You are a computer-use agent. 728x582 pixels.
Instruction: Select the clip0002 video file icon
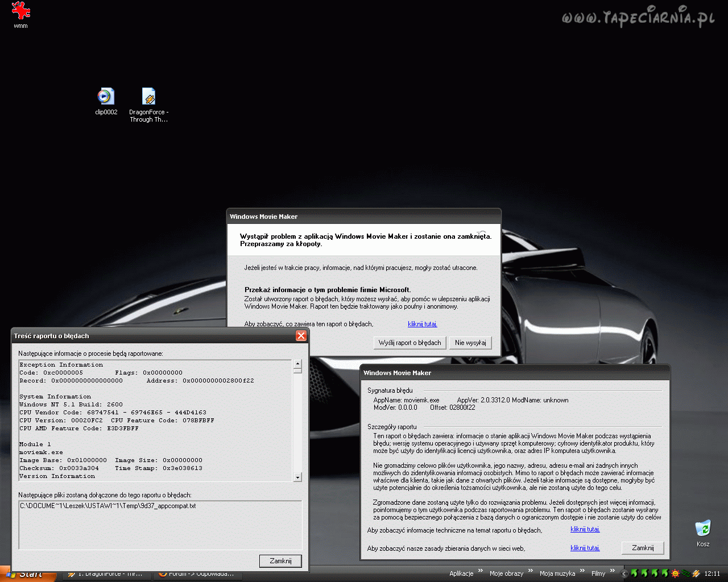pyautogui.click(x=106, y=102)
